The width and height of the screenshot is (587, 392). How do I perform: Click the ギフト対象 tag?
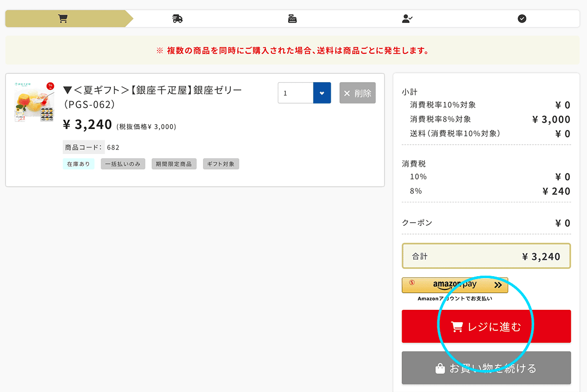pyautogui.click(x=221, y=164)
